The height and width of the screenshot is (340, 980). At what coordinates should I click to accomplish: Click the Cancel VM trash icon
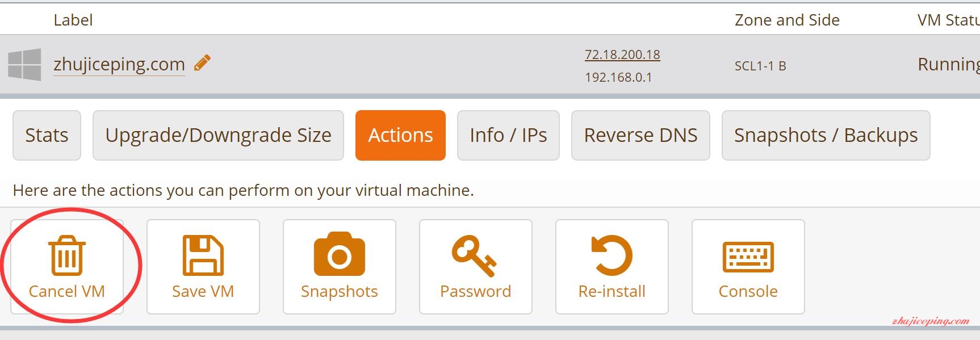click(x=67, y=255)
